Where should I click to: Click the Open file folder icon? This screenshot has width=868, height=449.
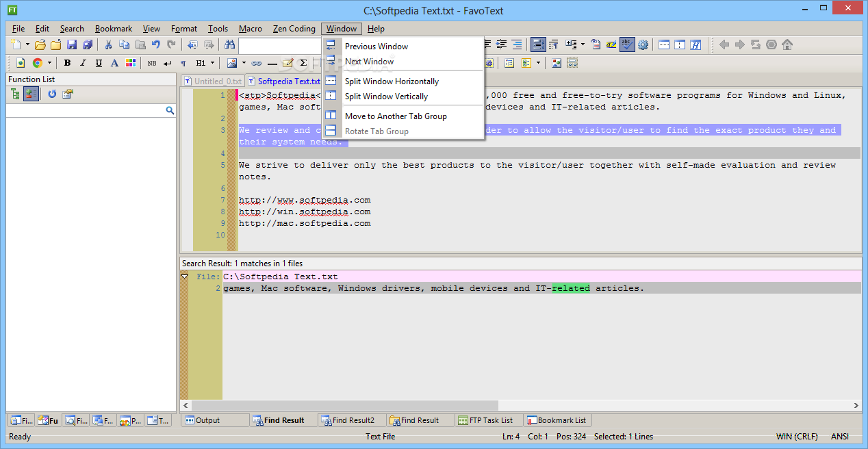[x=40, y=44]
